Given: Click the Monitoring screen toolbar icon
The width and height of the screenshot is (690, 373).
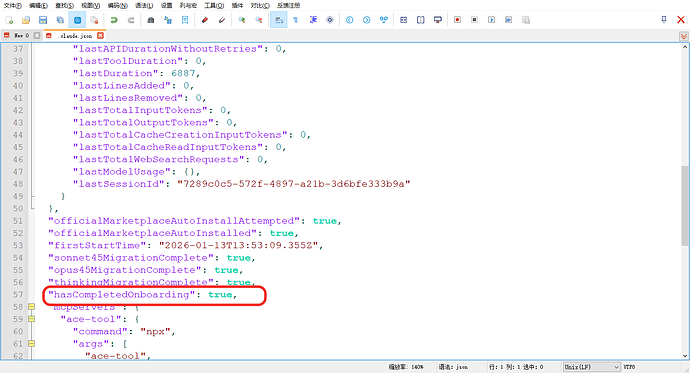Looking at the screenshot, I should (438, 20).
